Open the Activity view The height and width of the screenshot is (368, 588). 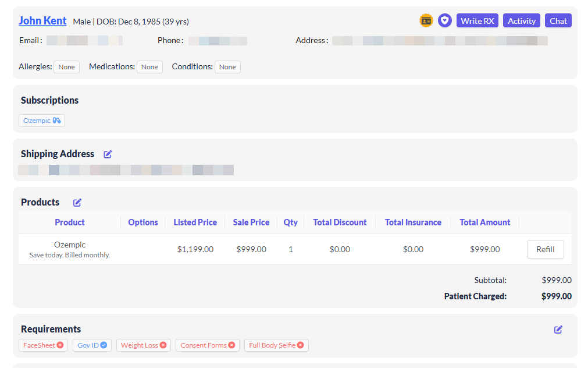click(x=522, y=20)
